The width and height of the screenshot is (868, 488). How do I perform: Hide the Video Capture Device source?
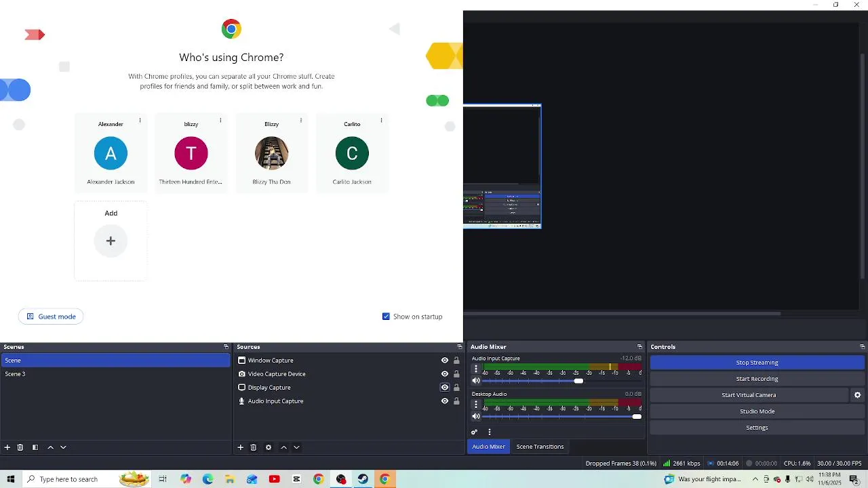click(445, 374)
